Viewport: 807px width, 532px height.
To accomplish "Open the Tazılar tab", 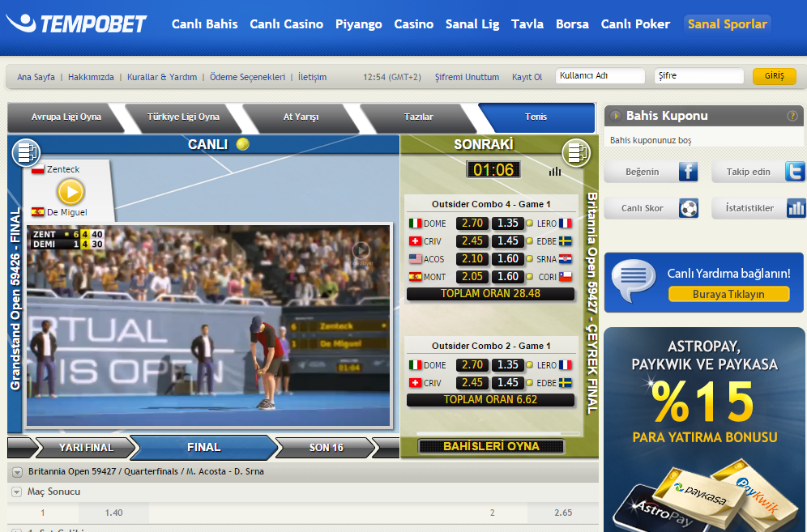I will (418, 117).
